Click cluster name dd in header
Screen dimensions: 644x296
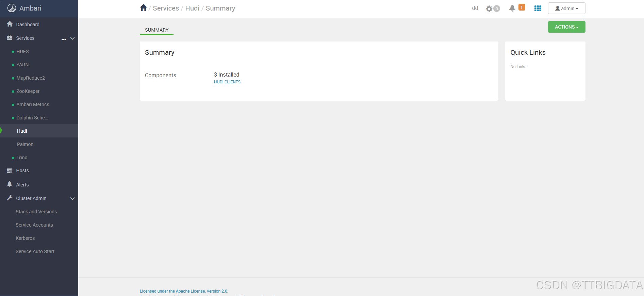pyautogui.click(x=475, y=8)
